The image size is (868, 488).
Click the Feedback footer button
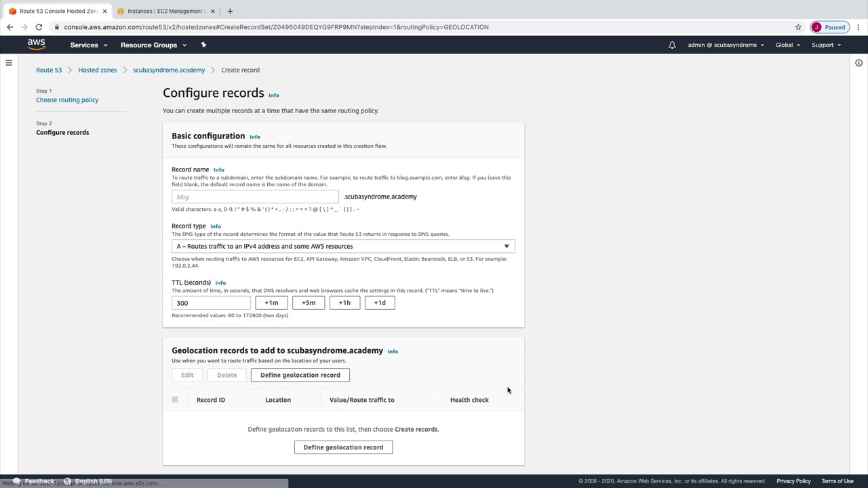pos(34,481)
